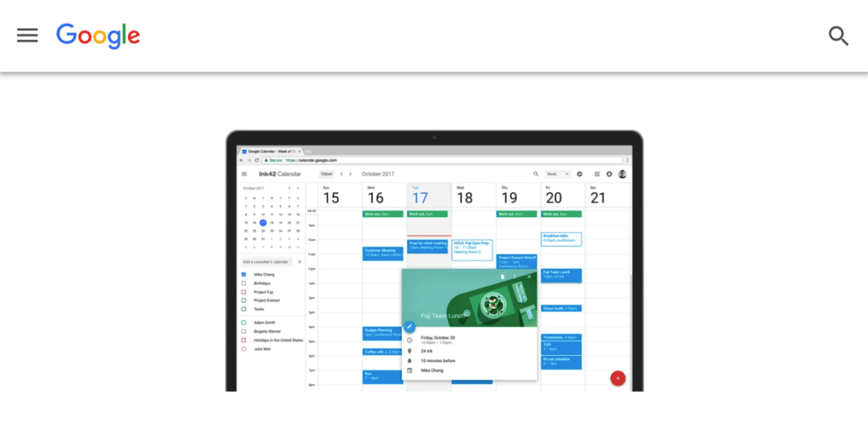Open the Do not schedule event
This screenshot has width=868, height=440.
pos(561,363)
